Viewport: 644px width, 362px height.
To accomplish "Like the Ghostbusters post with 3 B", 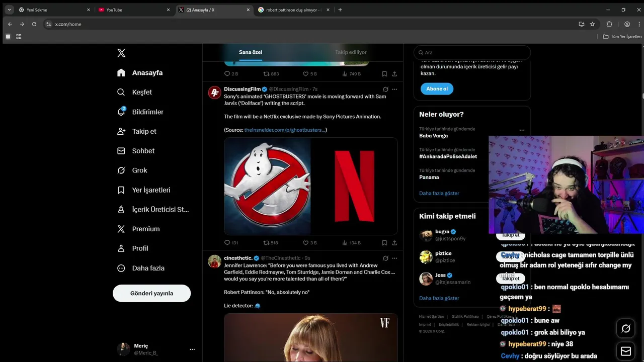I will pos(310,243).
